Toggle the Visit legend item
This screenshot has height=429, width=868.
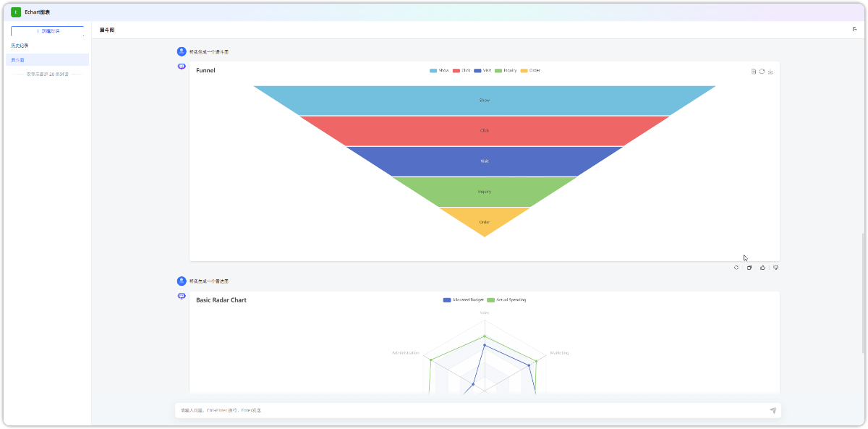tap(482, 70)
